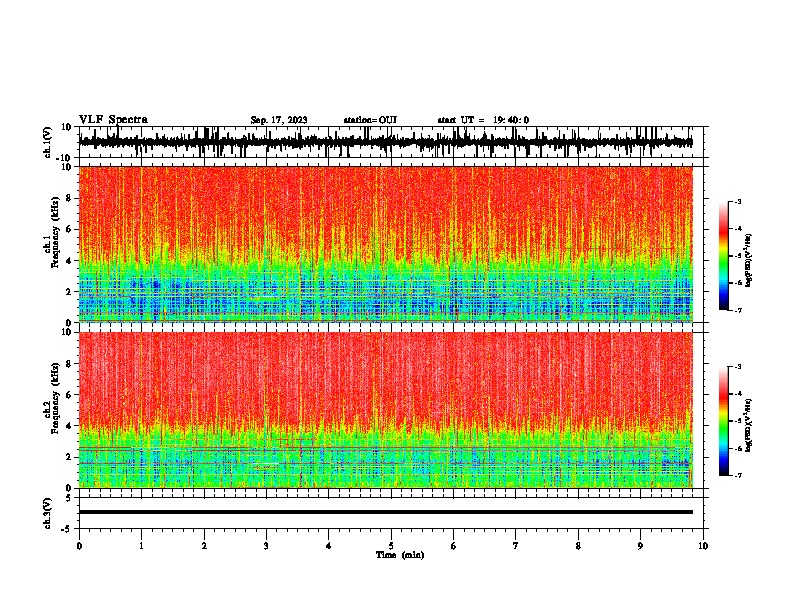Click the "-7" label on ch.1 color bar
Image resolution: width=792 pixels, height=612 pixels.
click(738, 310)
